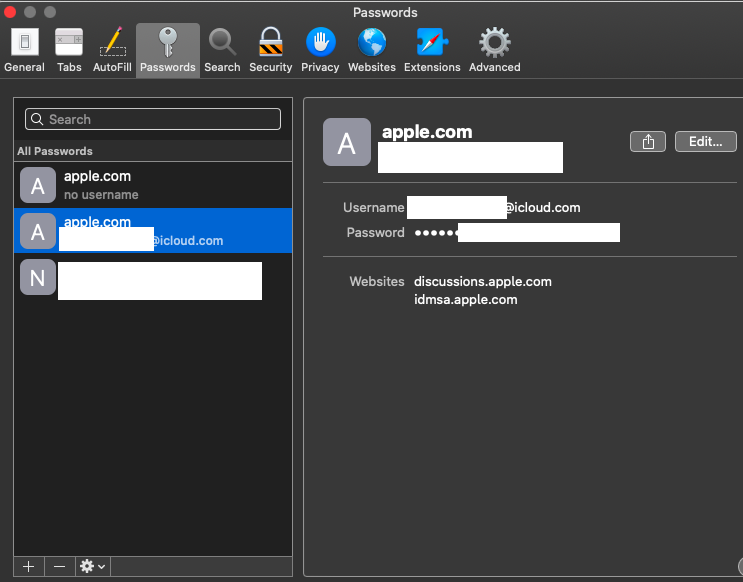Viewport: 743px width, 582px height.
Task: Open the gear actions dropdown menu
Action: pos(92,566)
